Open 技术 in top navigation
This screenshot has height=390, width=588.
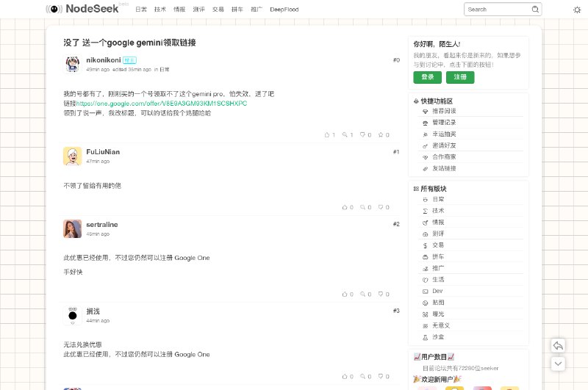(x=160, y=10)
